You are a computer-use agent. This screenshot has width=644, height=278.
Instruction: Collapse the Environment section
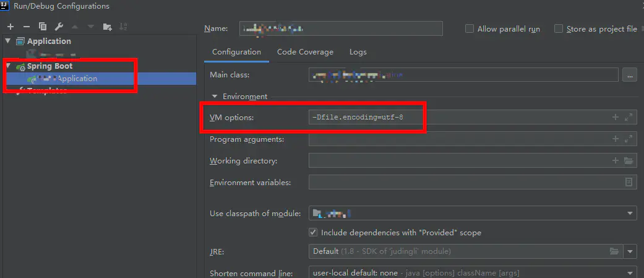(x=215, y=96)
